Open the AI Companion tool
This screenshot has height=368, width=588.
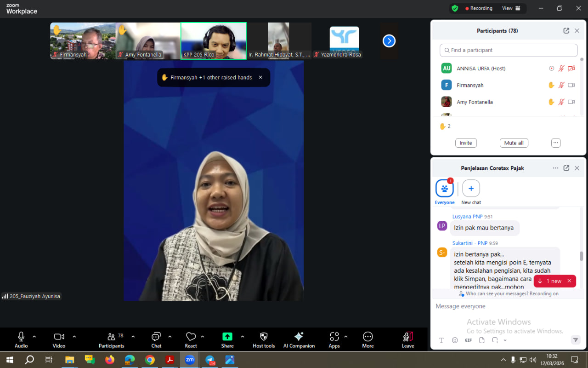point(299,339)
